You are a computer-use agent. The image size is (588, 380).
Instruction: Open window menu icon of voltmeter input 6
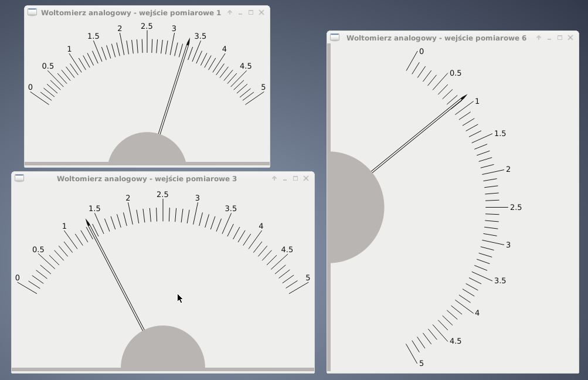[x=335, y=38]
